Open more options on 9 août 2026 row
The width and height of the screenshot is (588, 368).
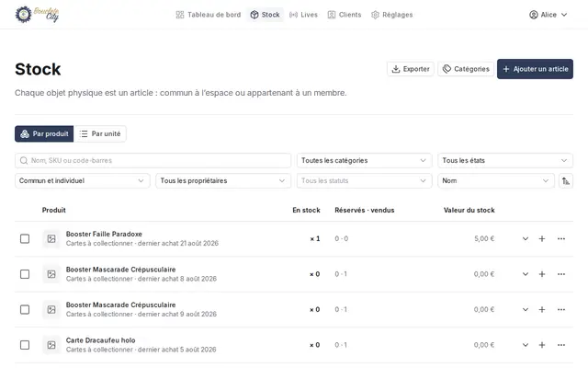(561, 310)
